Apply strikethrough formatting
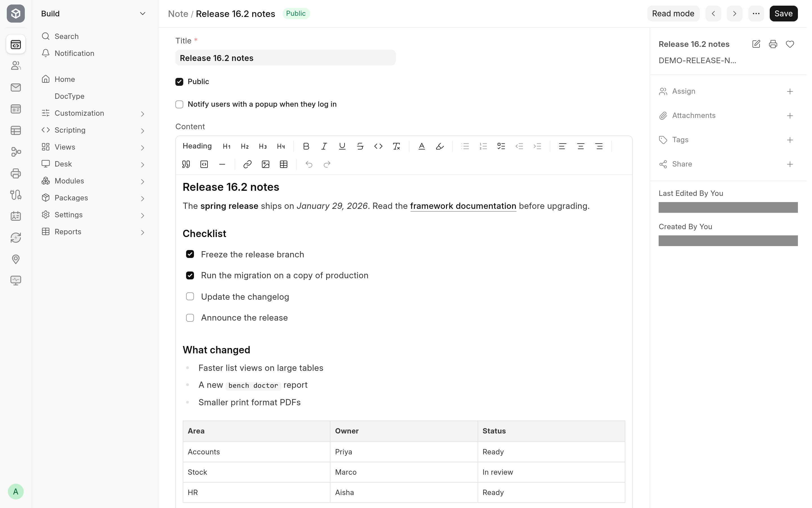Viewport: 812px width, 508px height. click(360, 146)
